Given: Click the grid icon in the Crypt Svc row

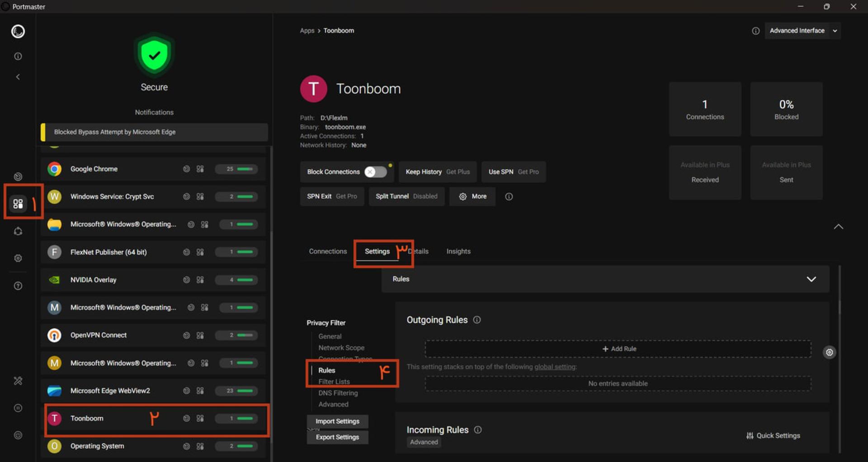Looking at the screenshot, I should pos(200,196).
